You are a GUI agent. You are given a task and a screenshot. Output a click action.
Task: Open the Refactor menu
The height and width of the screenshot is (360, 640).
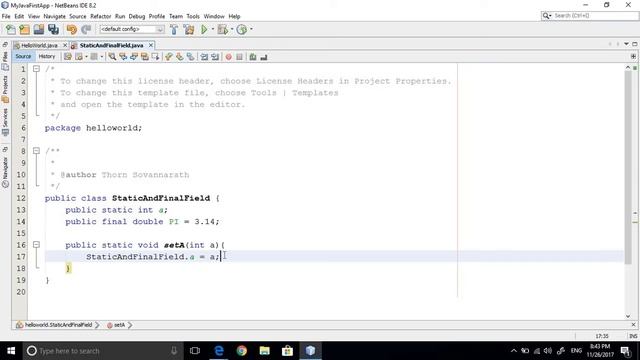pyautogui.click(x=100, y=16)
